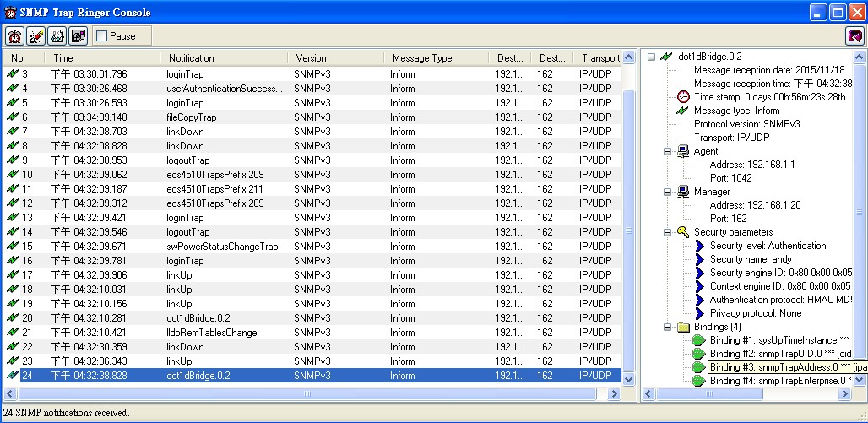
Task: Click the Protocol version: SNMPv3 item
Action: pyautogui.click(x=746, y=124)
